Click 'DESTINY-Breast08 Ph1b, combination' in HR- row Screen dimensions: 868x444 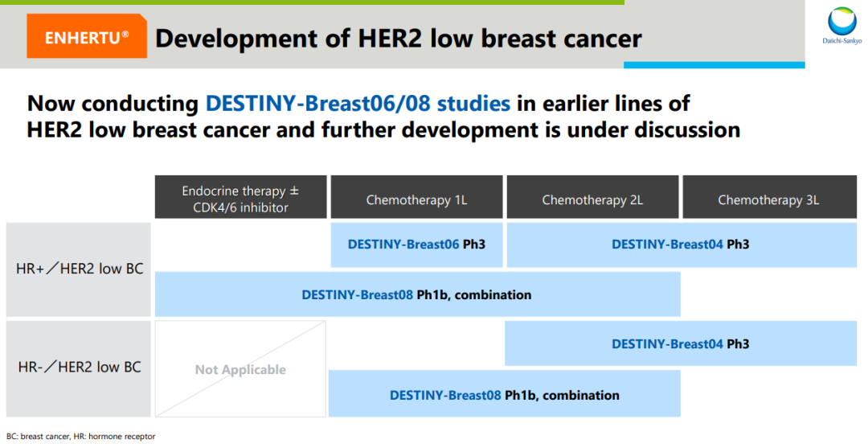coord(504,394)
